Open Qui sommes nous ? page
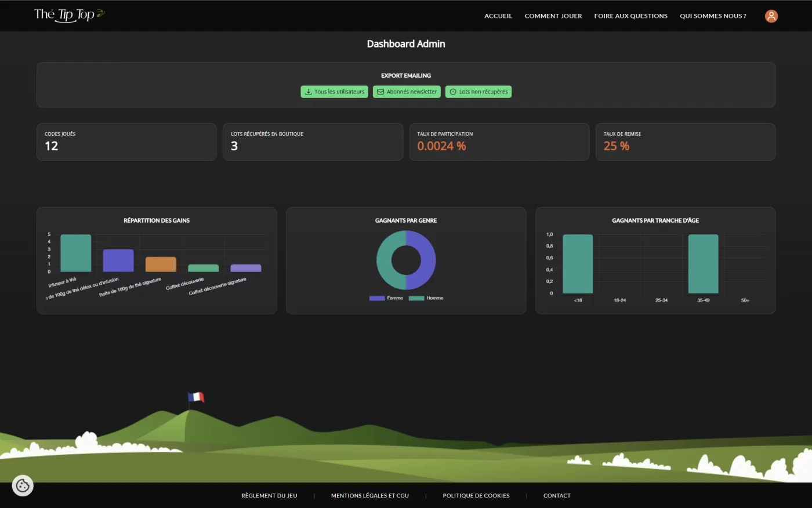This screenshot has height=508, width=812. coord(713,16)
